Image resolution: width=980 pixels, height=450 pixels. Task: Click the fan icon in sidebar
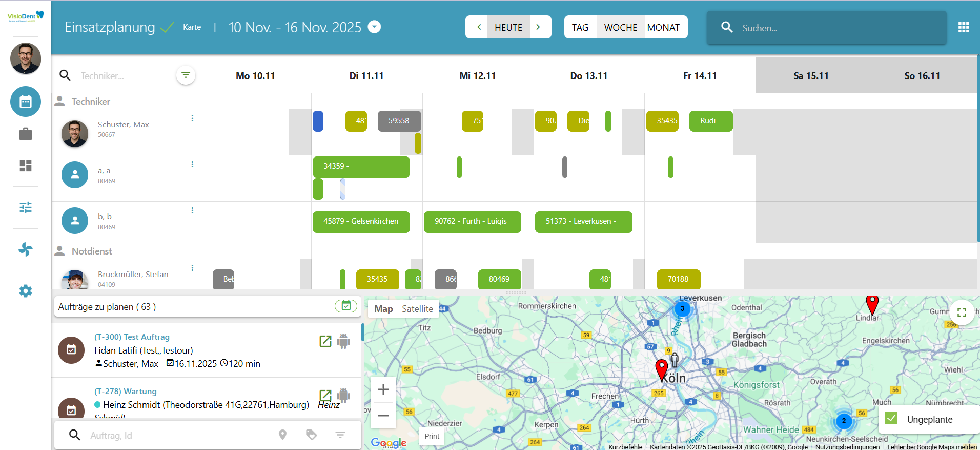point(26,249)
